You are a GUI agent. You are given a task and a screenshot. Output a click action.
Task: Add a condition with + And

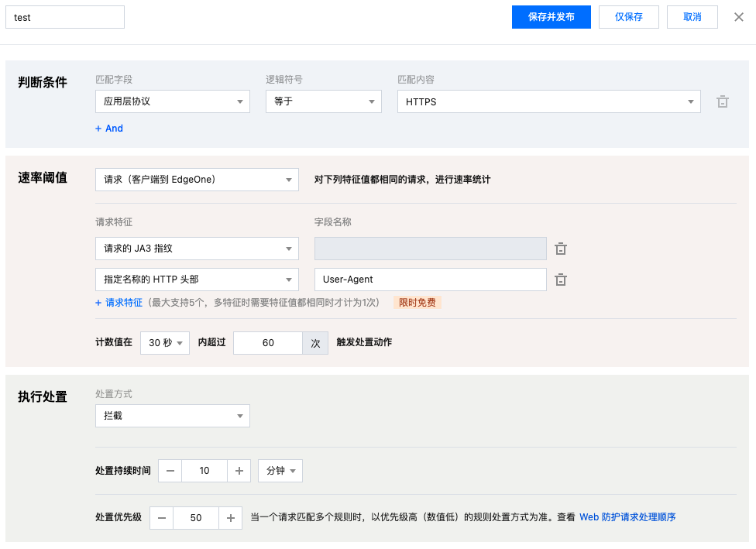tap(109, 129)
